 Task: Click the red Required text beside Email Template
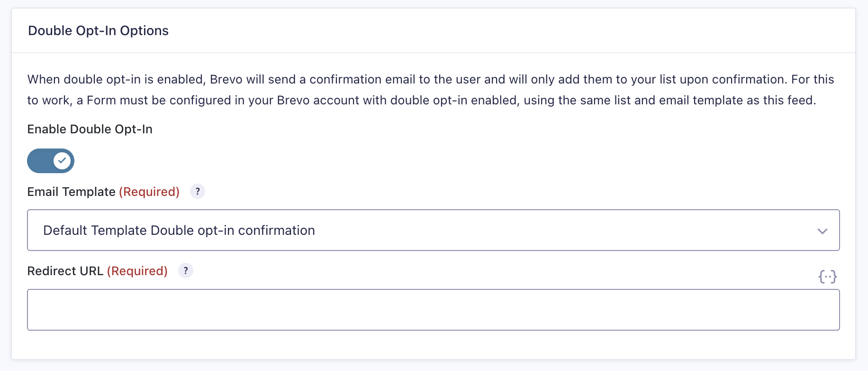click(149, 192)
